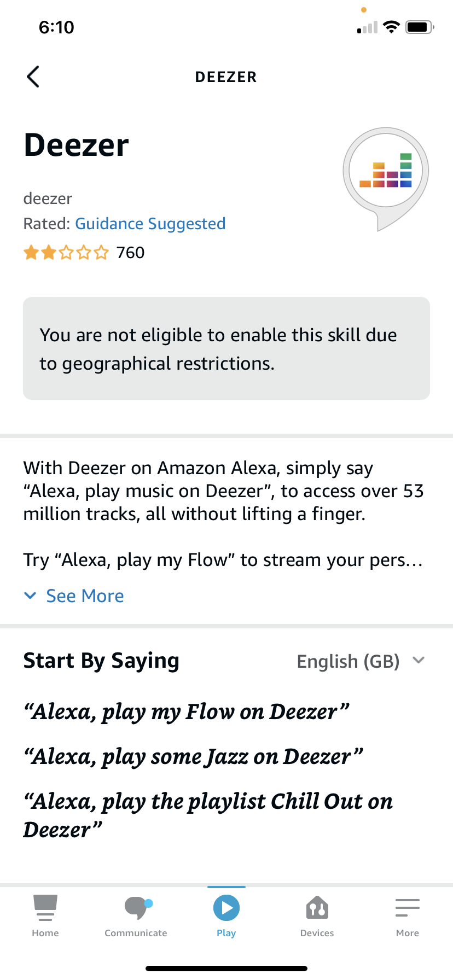Tap the DEEZER header title
Image resolution: width=453 pixels, height=980 pixels.
point(226,77)
